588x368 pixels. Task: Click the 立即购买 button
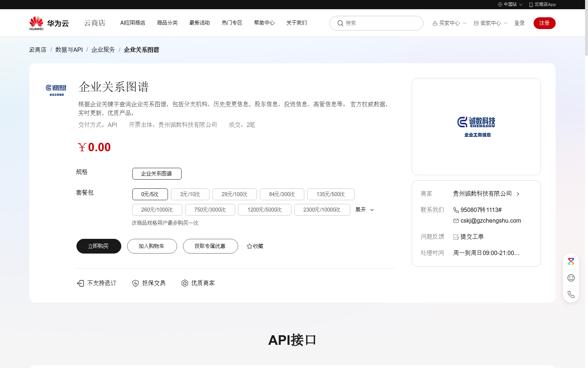click(x=99, y=246)
